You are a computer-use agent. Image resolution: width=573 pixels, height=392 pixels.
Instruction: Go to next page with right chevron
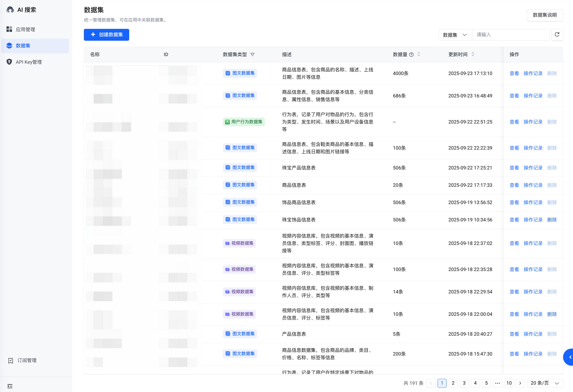click(520, 383)
